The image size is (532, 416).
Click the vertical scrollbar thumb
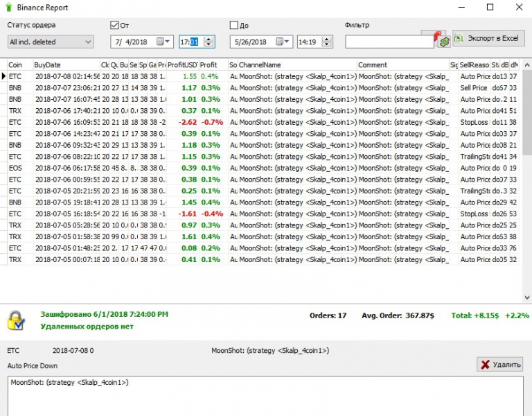[x=527, y=112]
